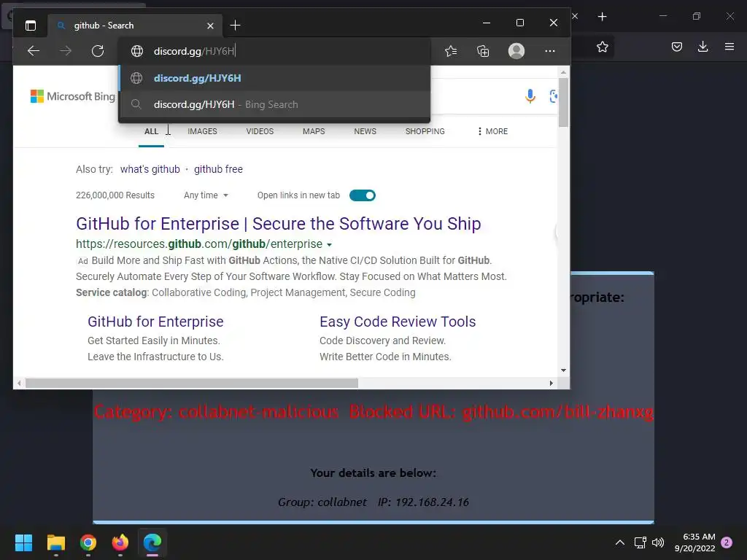Click Edge vertical scrollbar thumb

(x=564, y=102)
